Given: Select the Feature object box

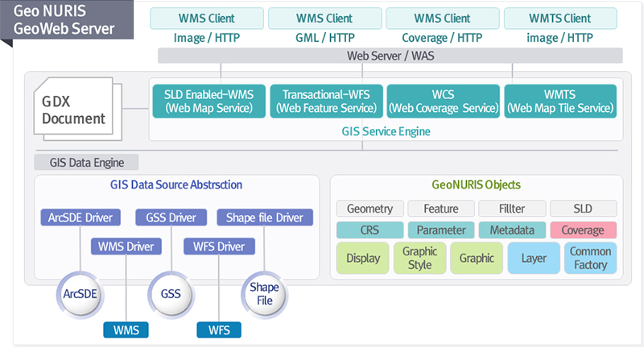Looking at the screenshot, I should tap(441, 209).
